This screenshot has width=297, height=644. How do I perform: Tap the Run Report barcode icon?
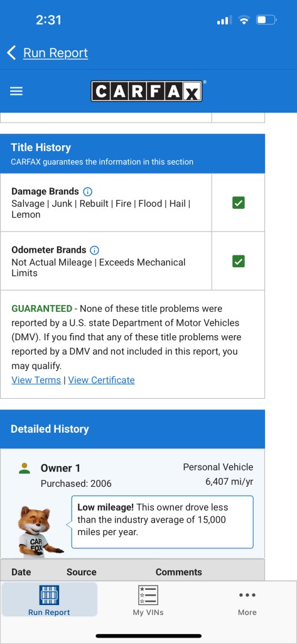tap(49, 595)
